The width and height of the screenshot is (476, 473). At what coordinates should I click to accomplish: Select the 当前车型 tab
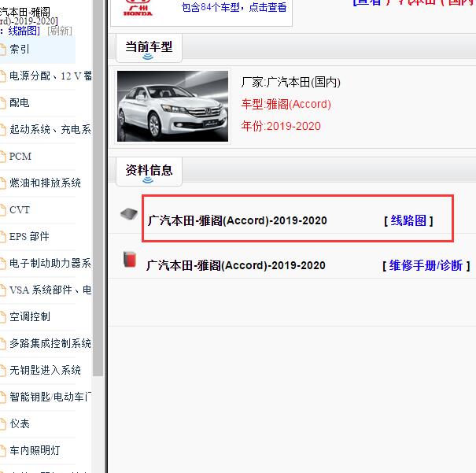point(149,48)
